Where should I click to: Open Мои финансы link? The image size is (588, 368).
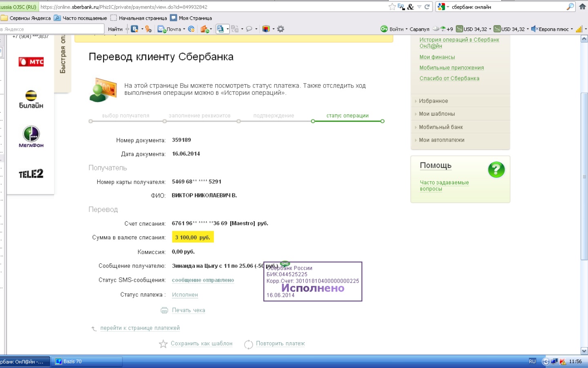point(437,57)
